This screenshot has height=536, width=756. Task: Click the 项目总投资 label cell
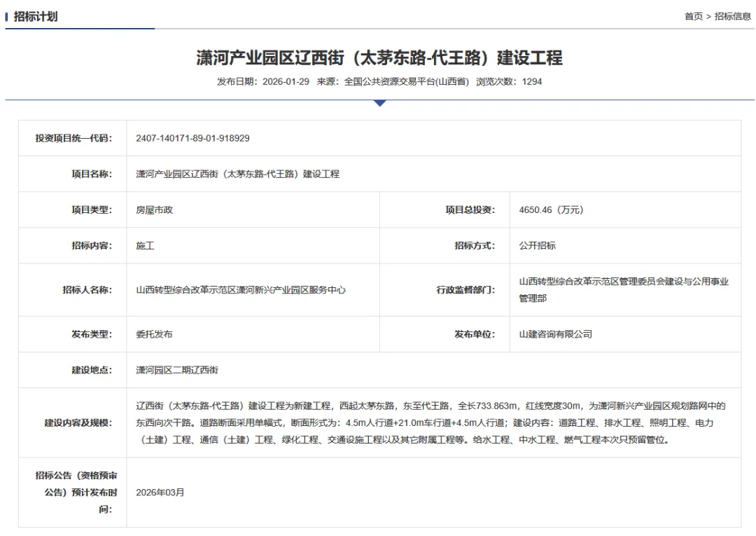click(x=445, y=210)
